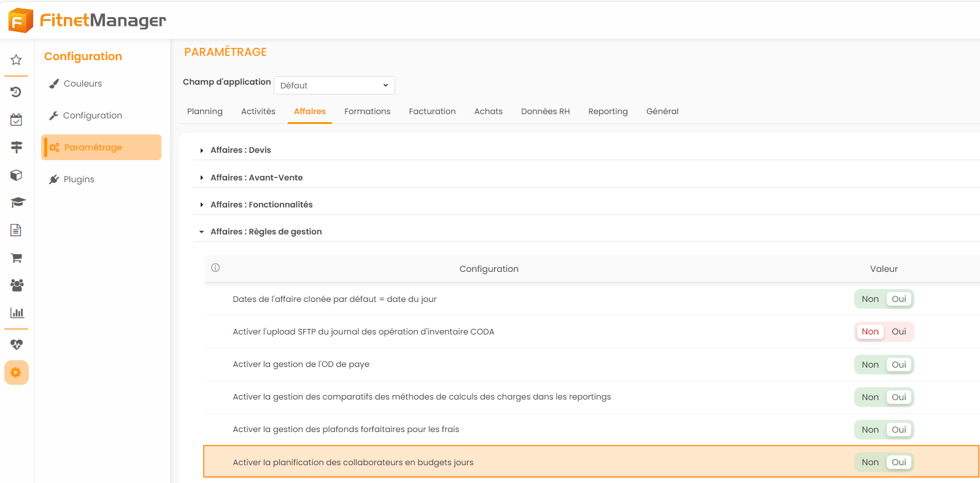Switch plafonds forfaitaires option to Non
The height and width of the screenshot is (483, 980).
tap(870, 430)
